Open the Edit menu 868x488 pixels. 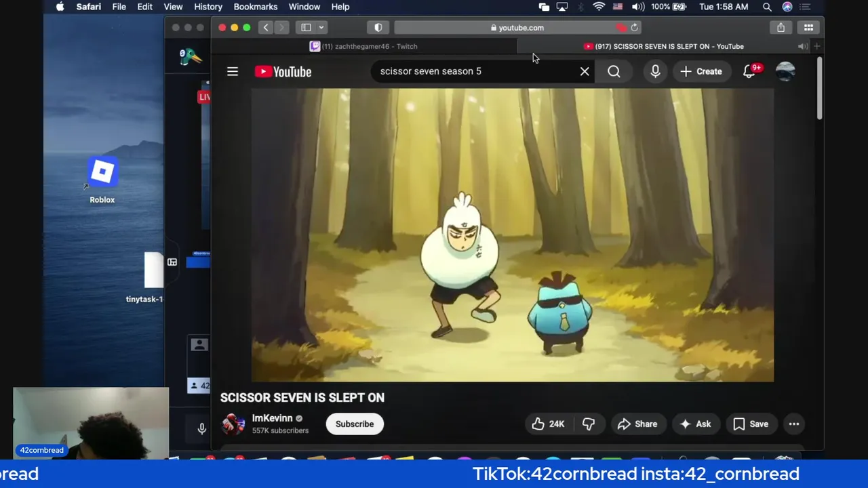(145, 7)
